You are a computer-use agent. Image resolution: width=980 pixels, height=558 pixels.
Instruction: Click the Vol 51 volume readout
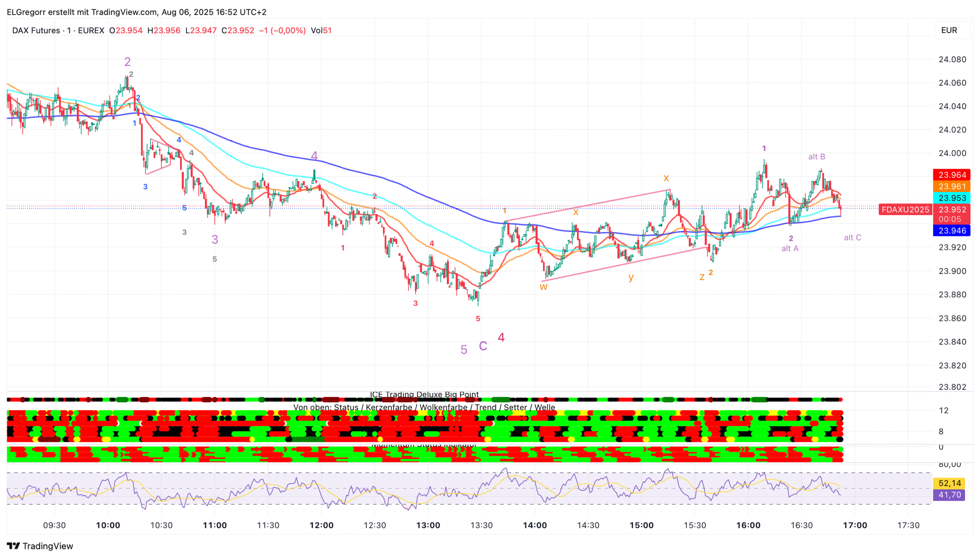[321, 31]
